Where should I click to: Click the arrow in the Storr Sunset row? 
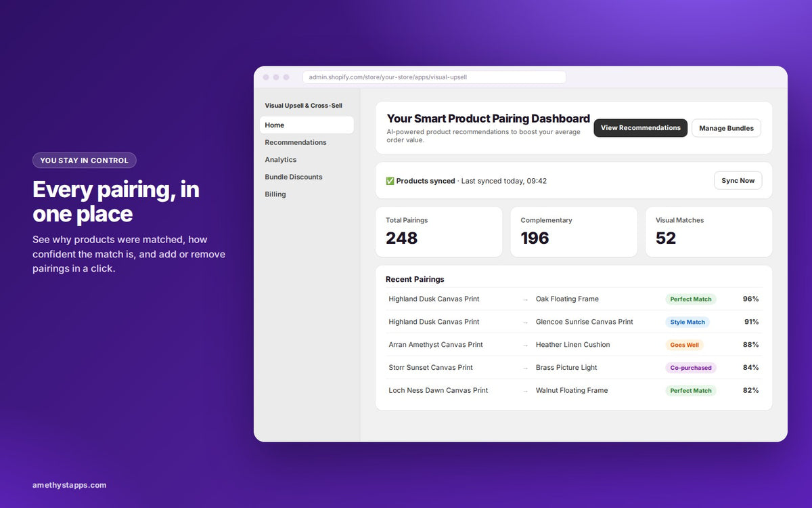pyautogui.click(x=525, y=368)
